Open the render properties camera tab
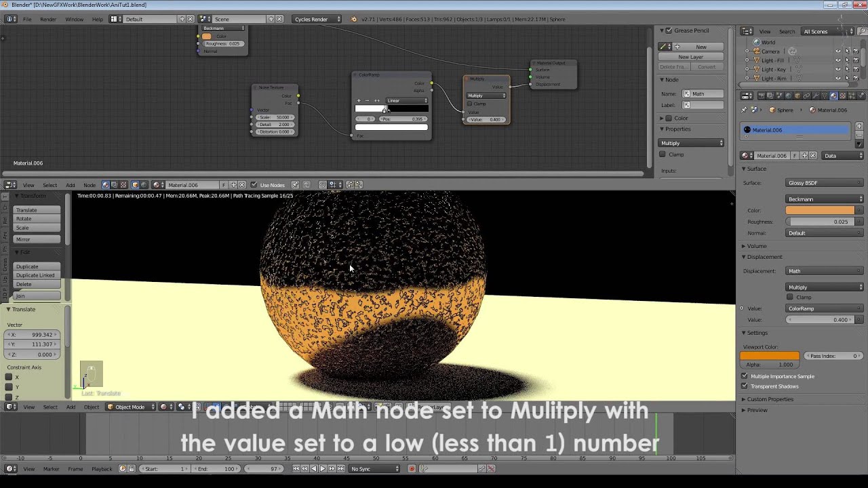Viewport: 868px width, 488px height. [762, 96]
